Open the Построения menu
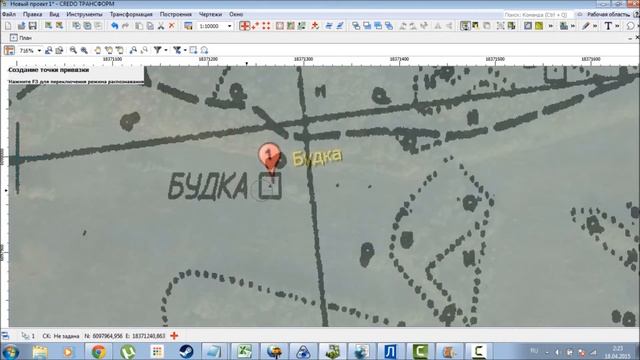 pos(176,14)
